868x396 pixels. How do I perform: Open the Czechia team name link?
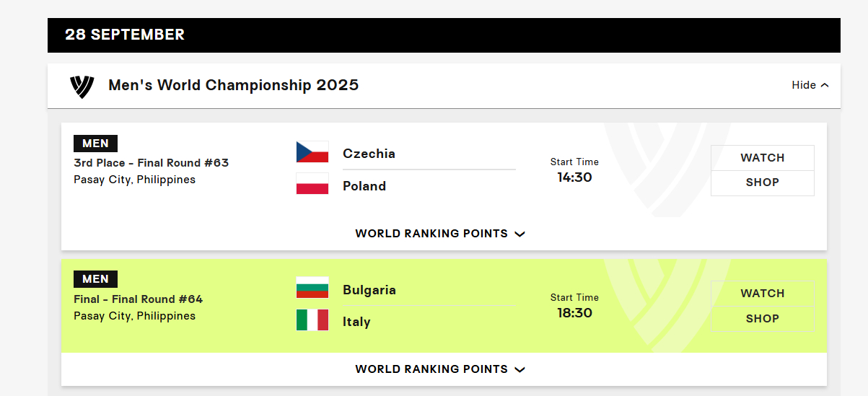tap(369, 154)
